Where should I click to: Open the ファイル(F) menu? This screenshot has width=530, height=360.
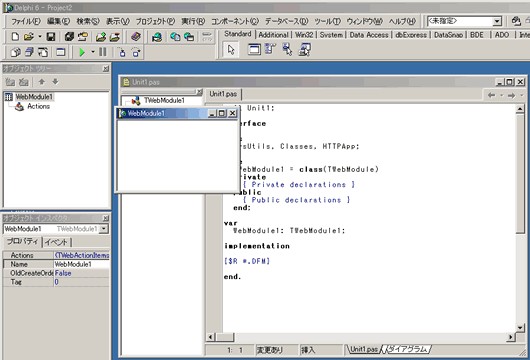point(26,22)
